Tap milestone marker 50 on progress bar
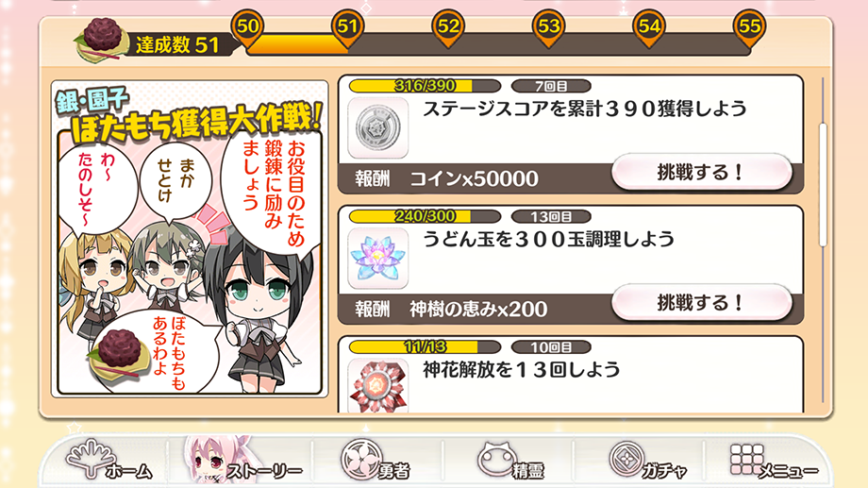 (247, 29)
